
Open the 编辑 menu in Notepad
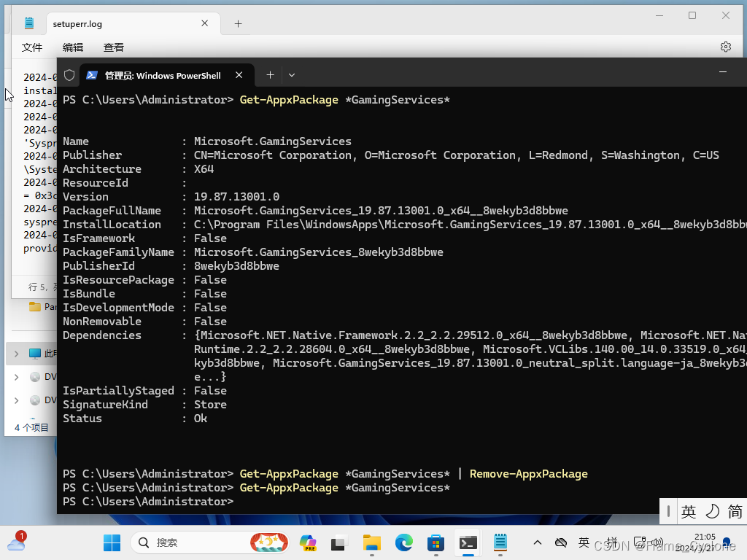pos(73,47)
